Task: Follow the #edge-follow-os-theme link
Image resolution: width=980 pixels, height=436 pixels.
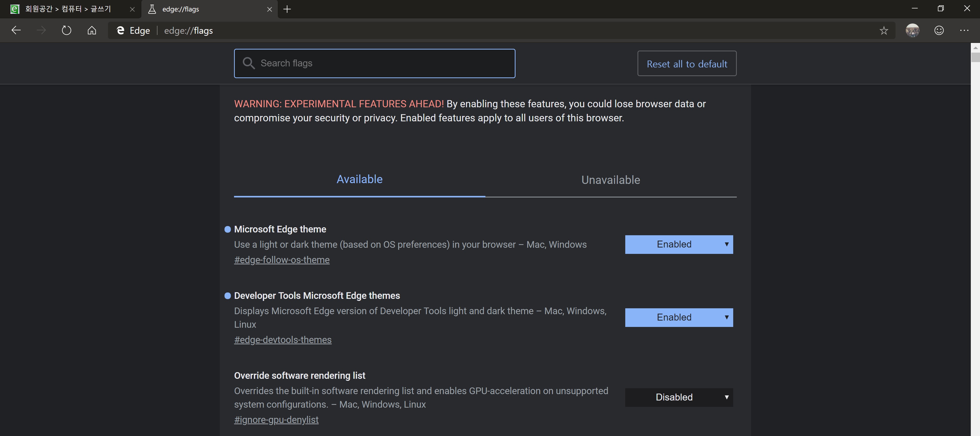Action: [281, 260]
